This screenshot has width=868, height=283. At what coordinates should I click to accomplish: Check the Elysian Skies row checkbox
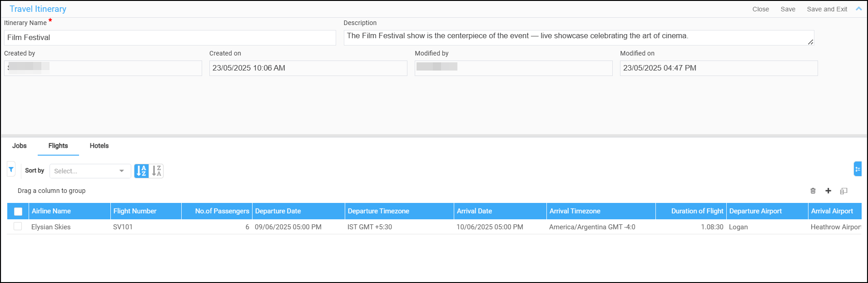[x=18, y=227]
